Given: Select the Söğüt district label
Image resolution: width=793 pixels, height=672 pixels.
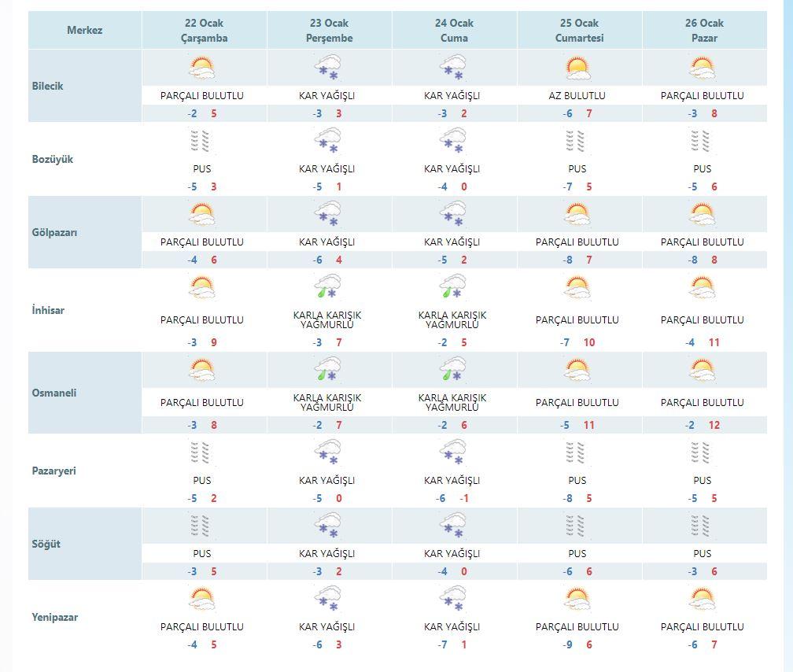Looking at the screenshot, I should pos(46,544).
